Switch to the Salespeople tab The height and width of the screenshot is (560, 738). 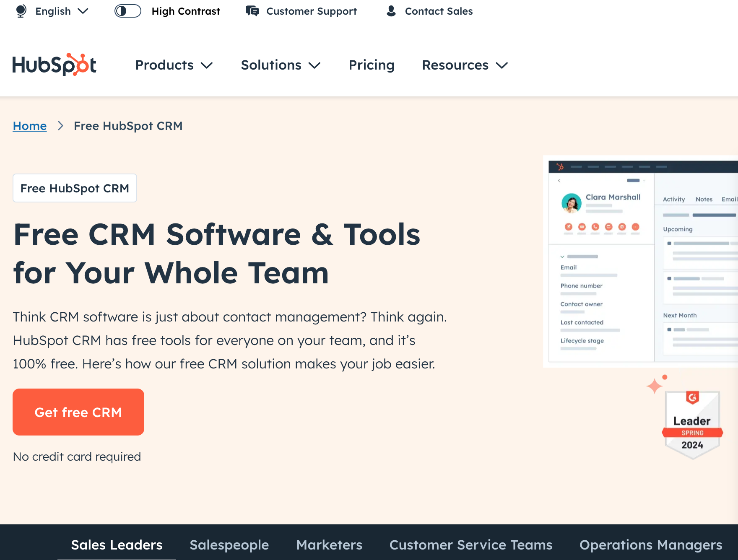pos(229,544)
